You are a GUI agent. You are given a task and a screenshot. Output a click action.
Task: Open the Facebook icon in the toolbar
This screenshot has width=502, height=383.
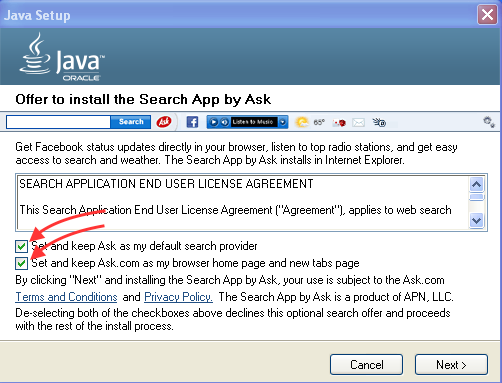click(192, 122)
